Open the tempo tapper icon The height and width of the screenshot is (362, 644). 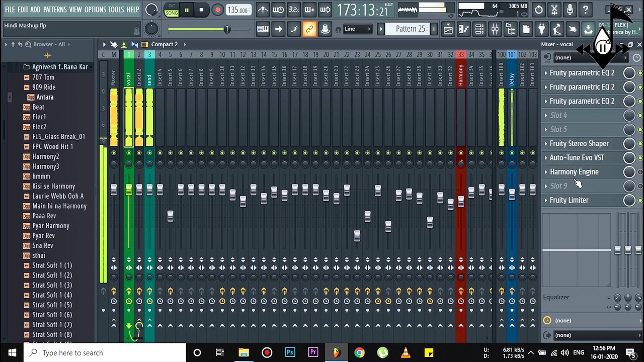pyautogui.click(x=557, y=29)
